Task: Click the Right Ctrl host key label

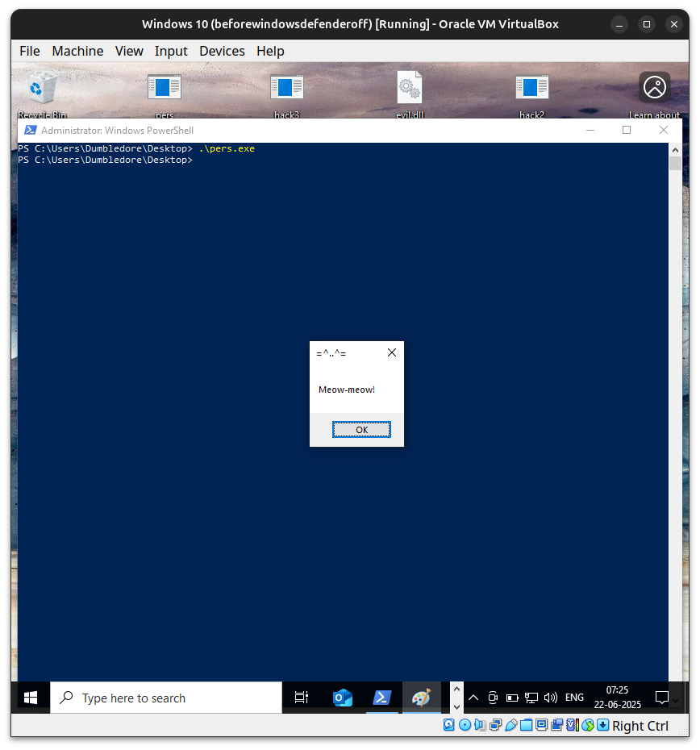Action: click(640, 726)
